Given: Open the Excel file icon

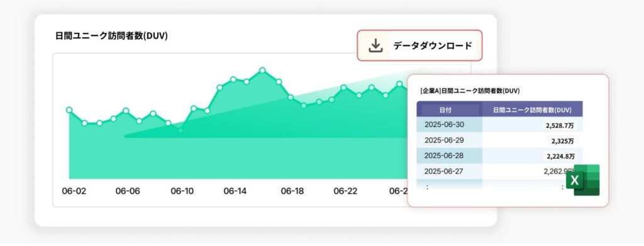Looking at the screenshot, I should click(x=582, y=181).
